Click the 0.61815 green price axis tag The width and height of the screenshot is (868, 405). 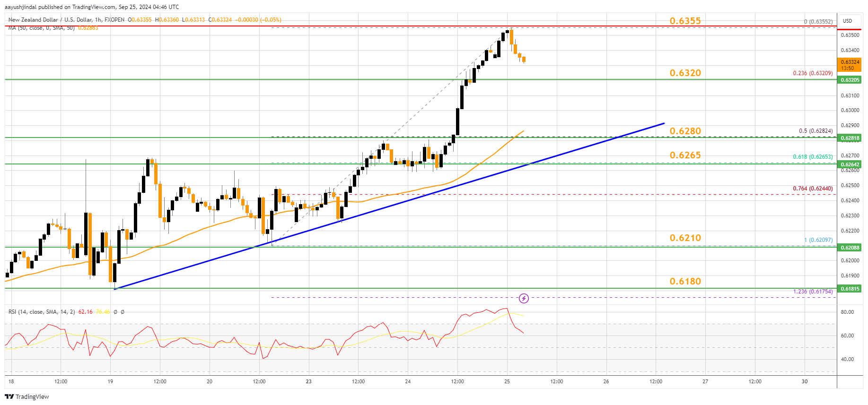pyautogui.click(x=850, y=289)
